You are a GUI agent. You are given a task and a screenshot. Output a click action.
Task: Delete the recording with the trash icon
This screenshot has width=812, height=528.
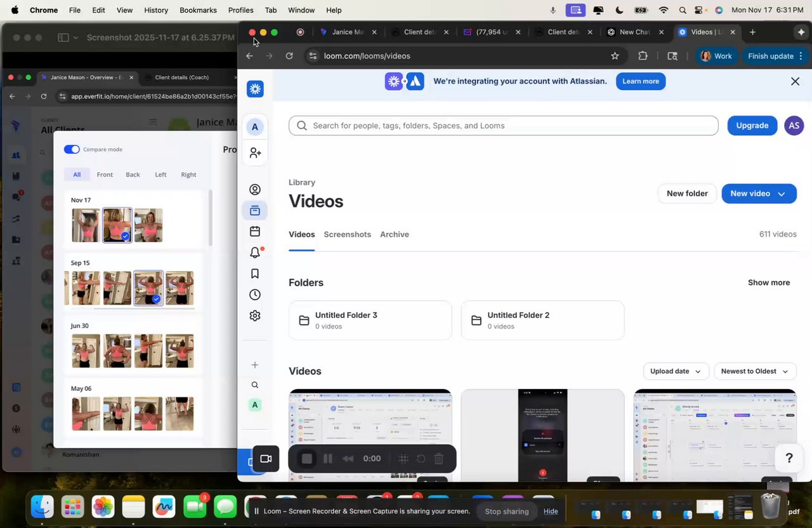(x=438, y=459)
